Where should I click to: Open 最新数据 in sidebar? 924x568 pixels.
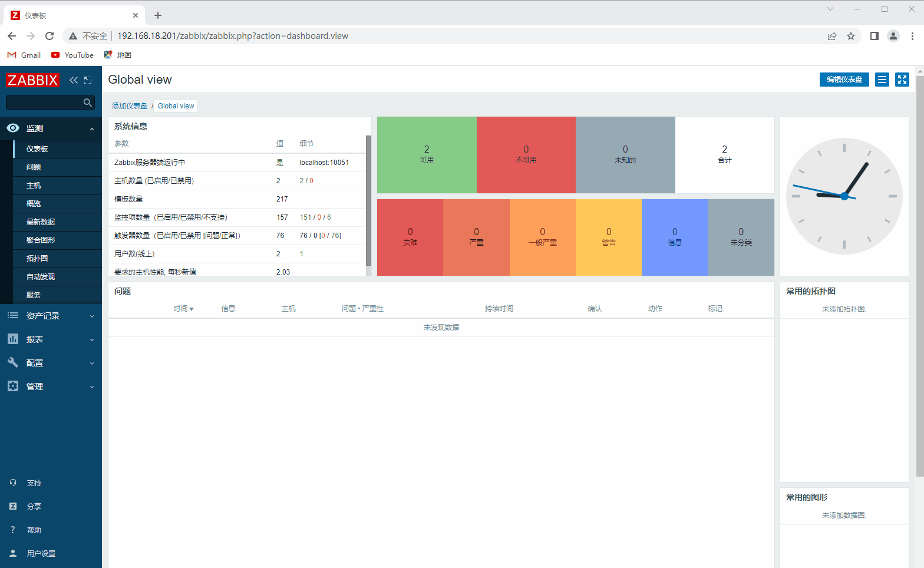[x=41, y=222]
